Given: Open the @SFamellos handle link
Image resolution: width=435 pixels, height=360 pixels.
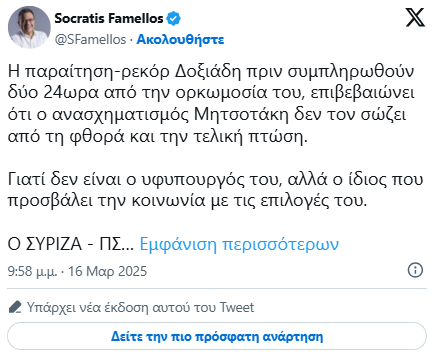Looking at the screenshot, I should tap(90, 40).
